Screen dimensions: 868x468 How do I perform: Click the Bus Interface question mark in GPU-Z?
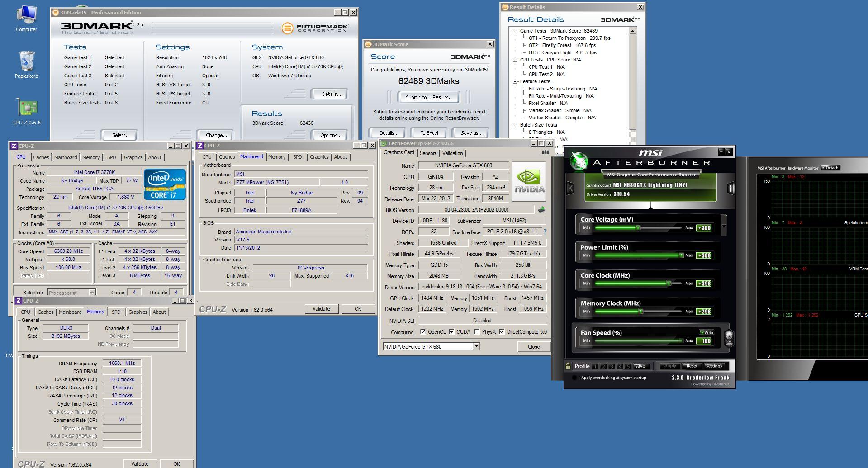click(545, 232)
